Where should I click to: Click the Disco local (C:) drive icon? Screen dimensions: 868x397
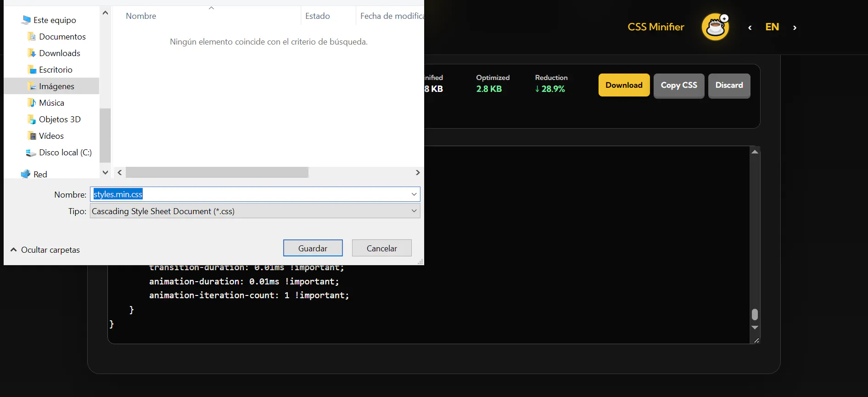point(31,152)
